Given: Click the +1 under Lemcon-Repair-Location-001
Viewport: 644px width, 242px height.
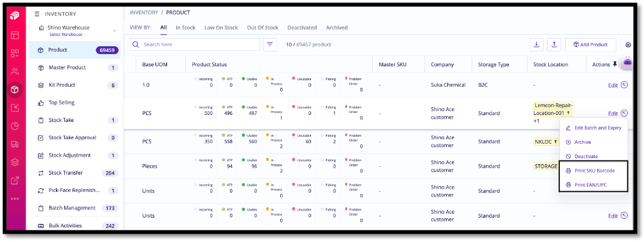Looking at the screenshot, I should [537, 121].
